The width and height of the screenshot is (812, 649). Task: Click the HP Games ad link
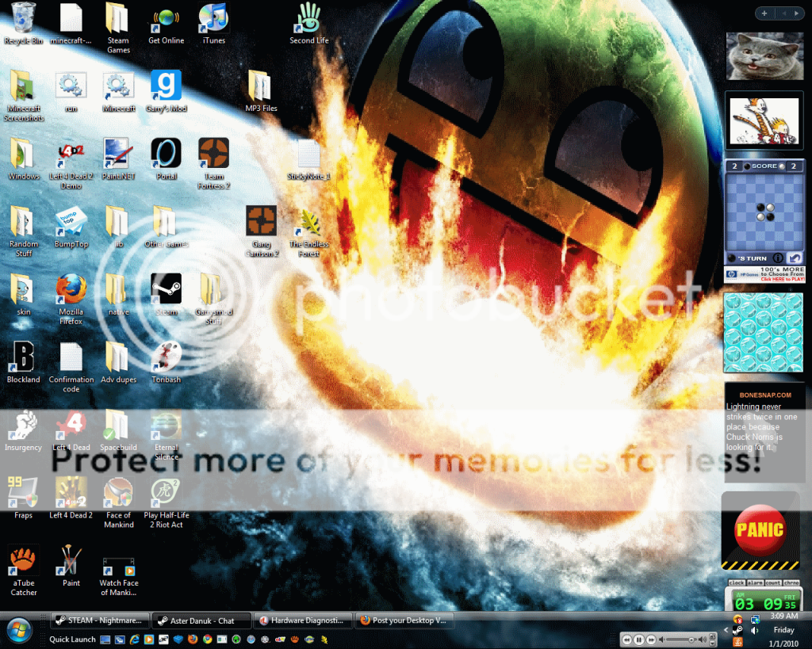764,274
